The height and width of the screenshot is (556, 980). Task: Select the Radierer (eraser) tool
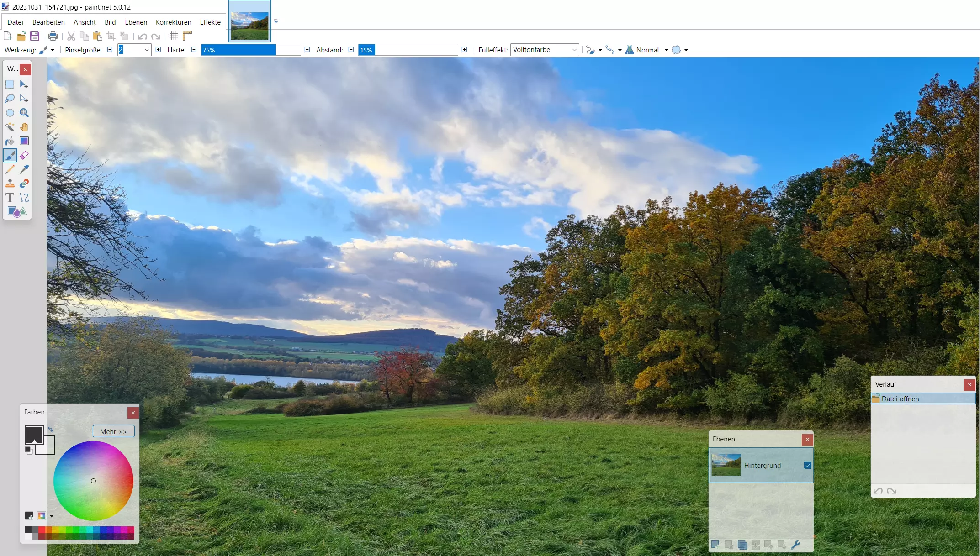24,155
